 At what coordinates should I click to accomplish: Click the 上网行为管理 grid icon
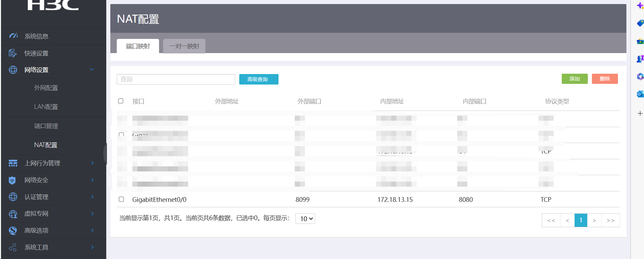click(x=13, y=163)
